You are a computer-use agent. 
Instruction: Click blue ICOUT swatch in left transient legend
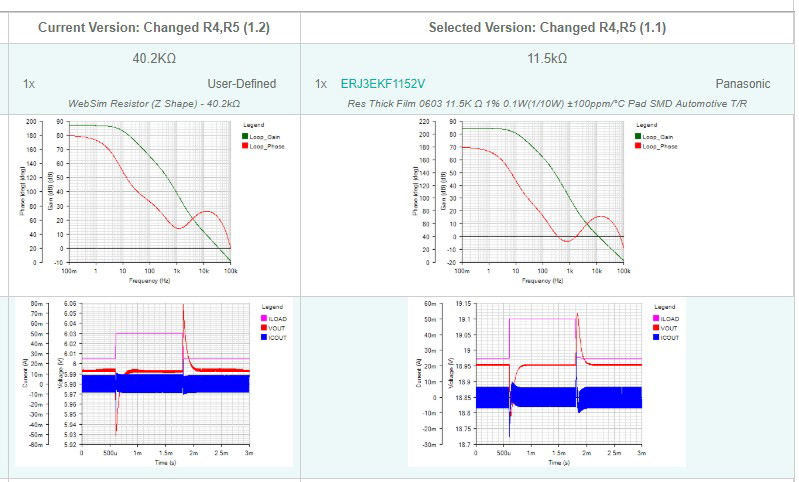pos(264,337)
